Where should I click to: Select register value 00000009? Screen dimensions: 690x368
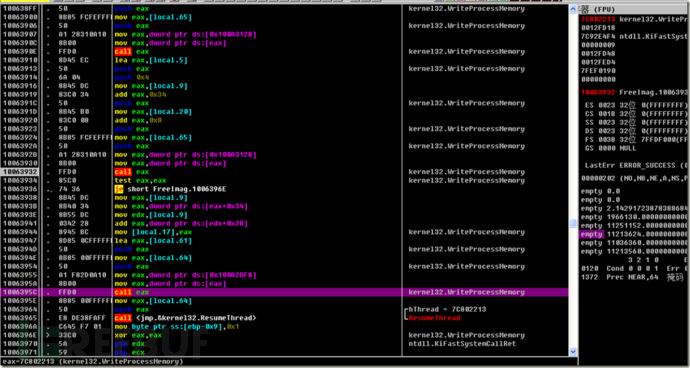point(598,45)
